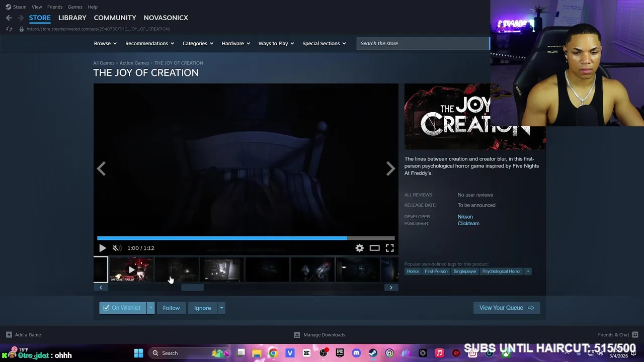
Task: Open NOVASONICX profile tab
Action: click(x=166, y=18)
